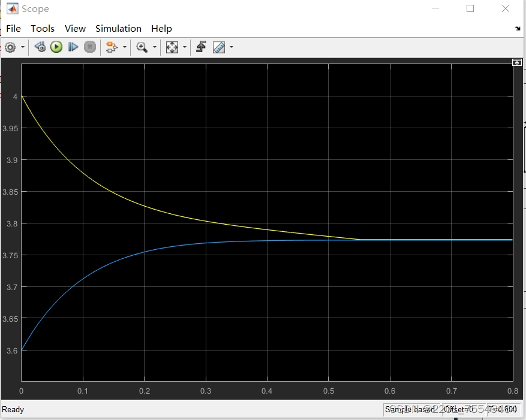Click the y-axis label 3.6
The width and height of the screenshot is (526, 420).
click(12, 350)
